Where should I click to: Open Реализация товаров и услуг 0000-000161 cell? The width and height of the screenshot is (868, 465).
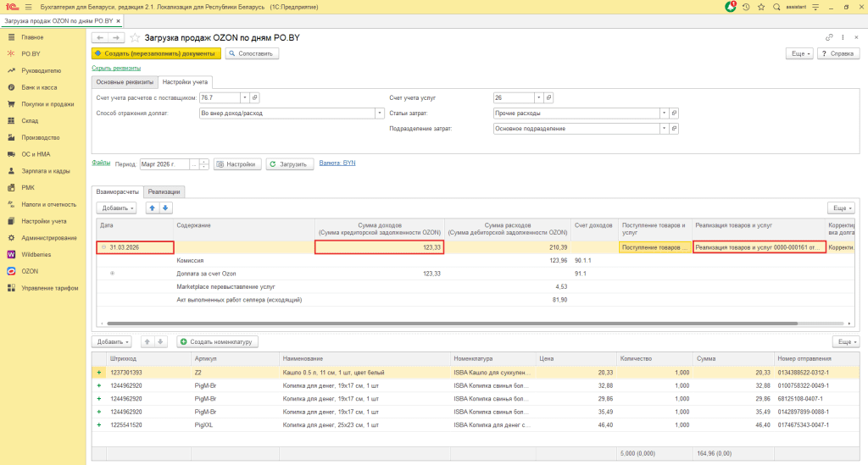[759, 247]
